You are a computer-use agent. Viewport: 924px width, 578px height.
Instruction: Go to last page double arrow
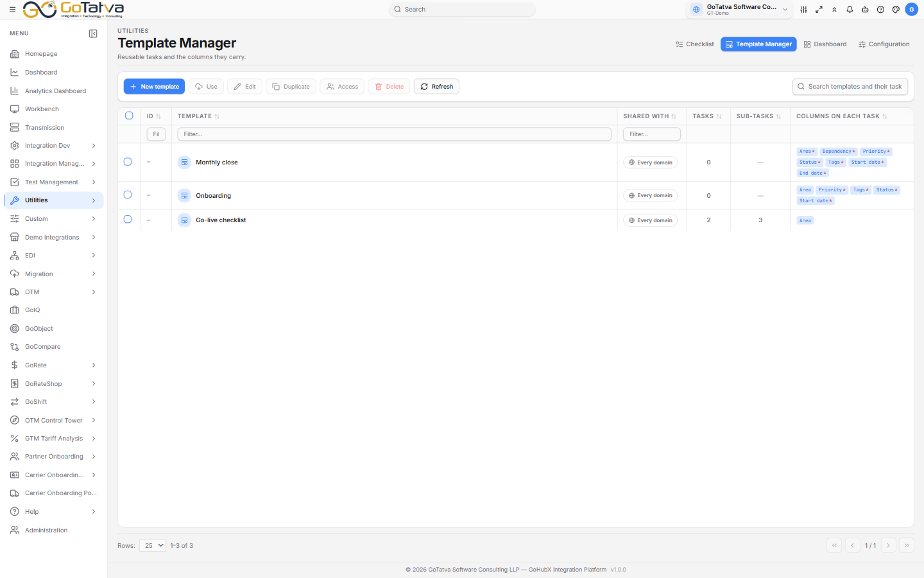[x=907, y=545]
